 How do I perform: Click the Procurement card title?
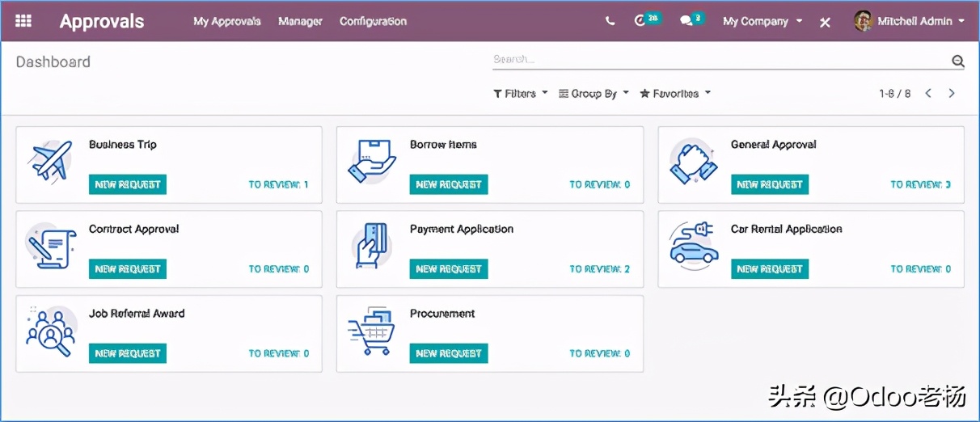click(442, 314)
